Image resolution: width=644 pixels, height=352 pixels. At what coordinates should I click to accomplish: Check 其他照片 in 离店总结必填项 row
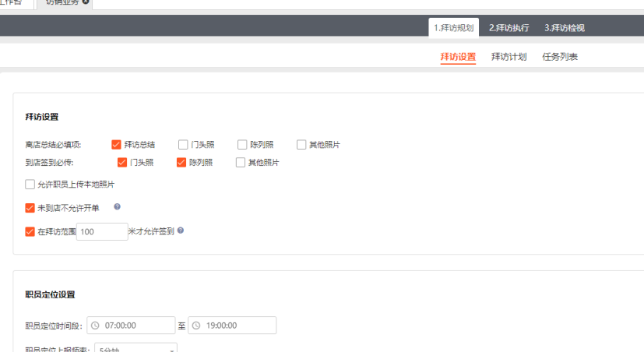[301, 144]
